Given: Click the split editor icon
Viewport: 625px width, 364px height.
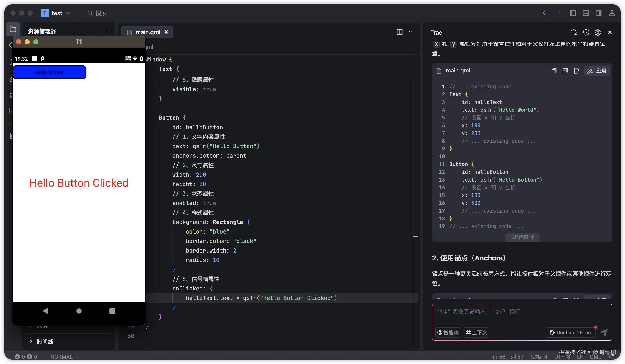Looking at the screenshot, I should point(399,32).
